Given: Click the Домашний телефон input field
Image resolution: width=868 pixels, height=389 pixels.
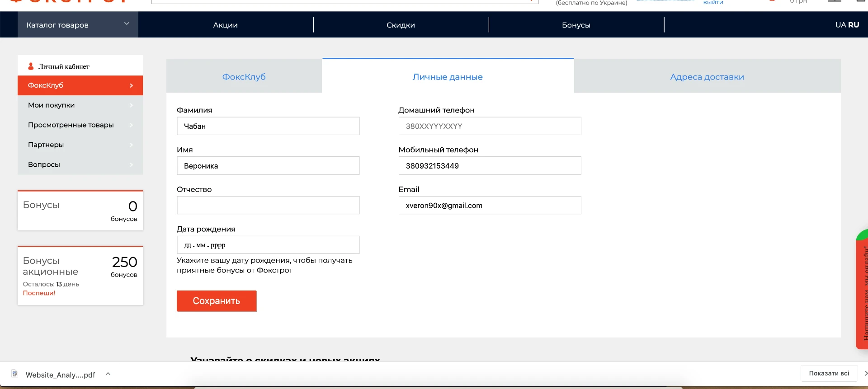Looking at the screenshot, I should [490, 126].
